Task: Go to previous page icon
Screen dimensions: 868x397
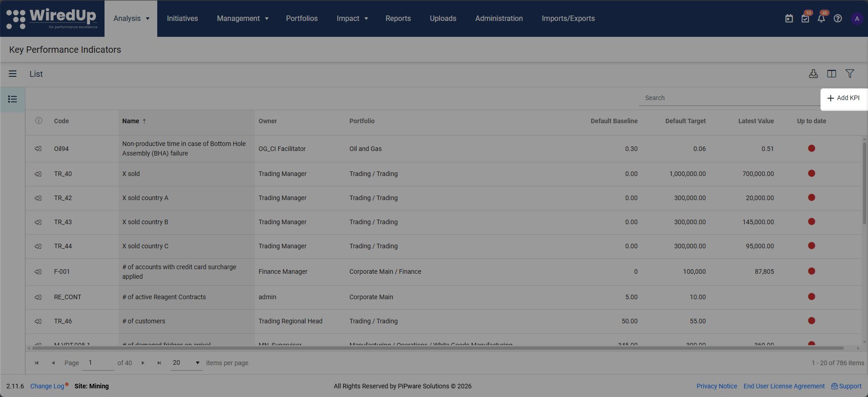Action: (x=53, y=363)
